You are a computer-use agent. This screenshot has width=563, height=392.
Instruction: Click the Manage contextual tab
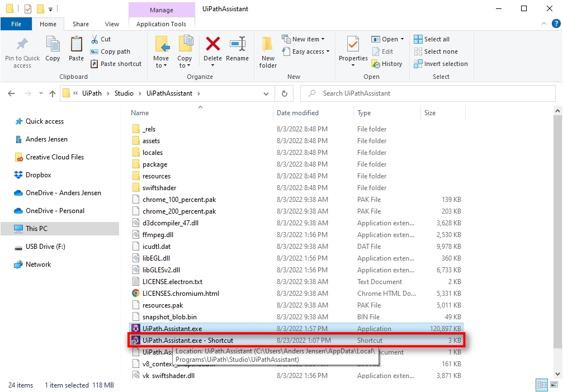(x=162, y=10)
